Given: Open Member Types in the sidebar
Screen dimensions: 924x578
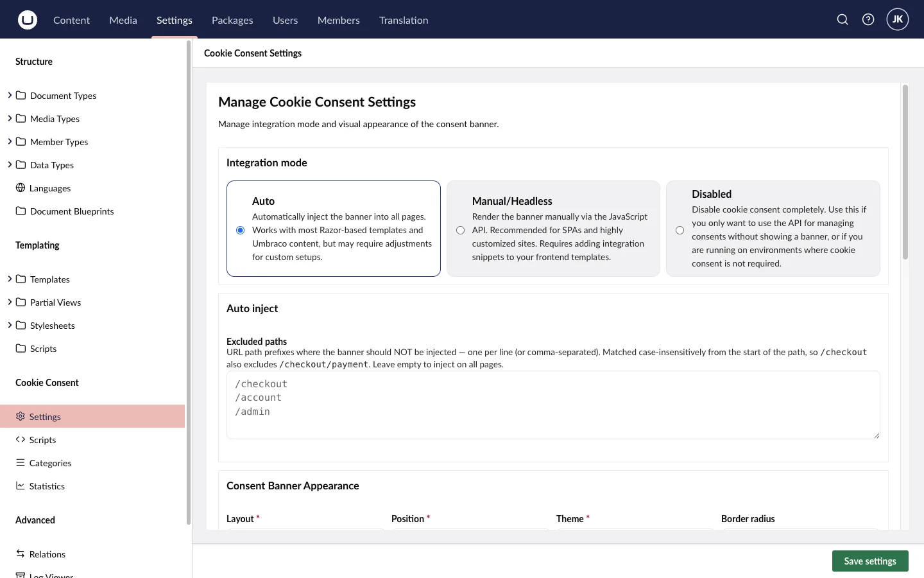Looking at the screenshot, I should pos(59,142).
